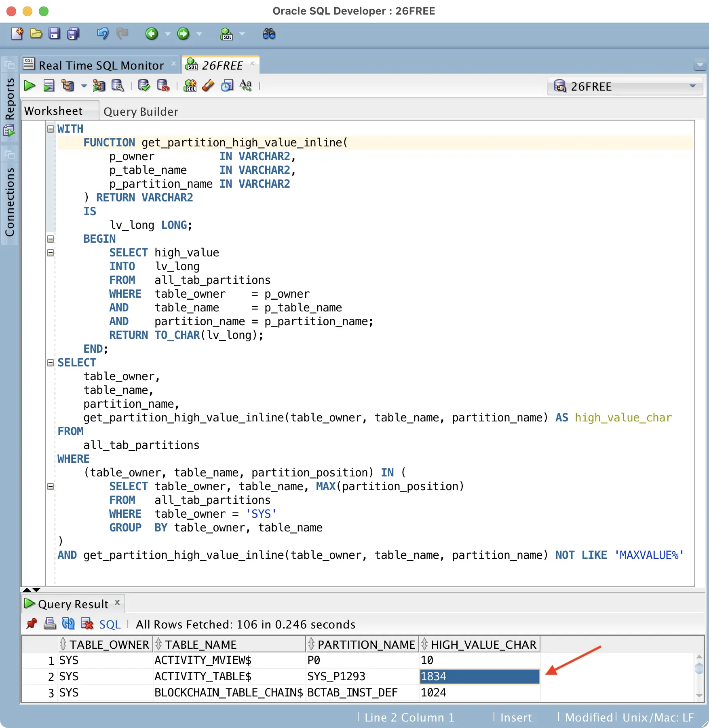Collapse the BEGIN block in the function
This screenshot has width=709, height=728.
point(50,239)
